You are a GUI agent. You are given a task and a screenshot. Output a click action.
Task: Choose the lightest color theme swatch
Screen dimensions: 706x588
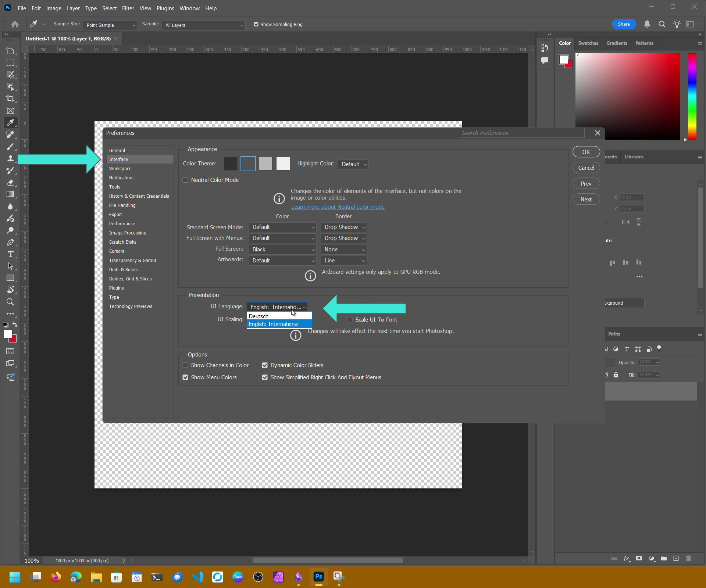(x=283, y=164)
